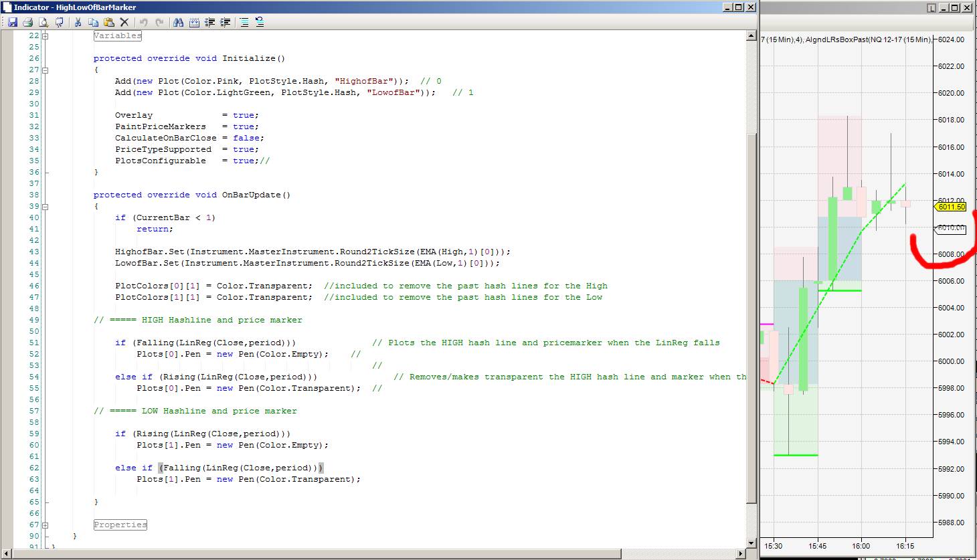Click the 15:45 time label on chart axis

(x=817, y=546)
